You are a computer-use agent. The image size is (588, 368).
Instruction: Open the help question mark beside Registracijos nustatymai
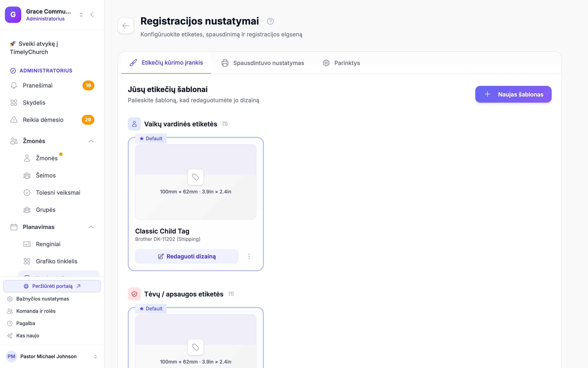click(270, 21)
